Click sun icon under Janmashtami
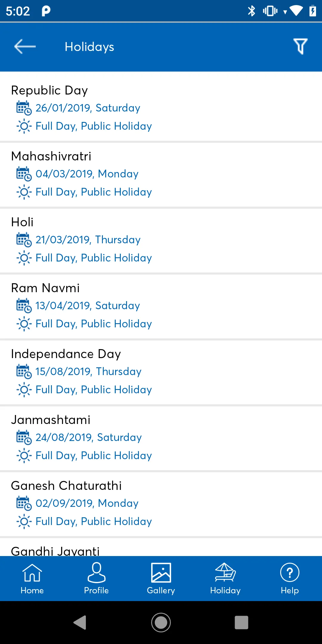Viewport: 322px width, 644px height. 24,456
